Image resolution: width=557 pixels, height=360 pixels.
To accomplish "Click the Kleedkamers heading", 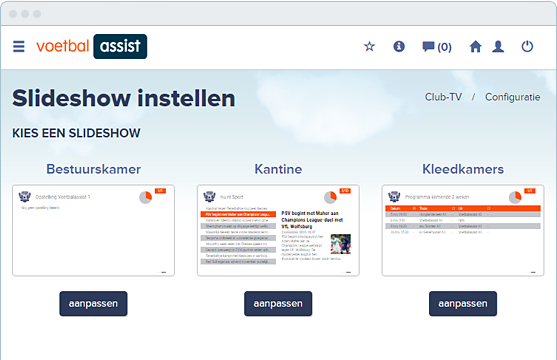I will [x=463, y=169].
